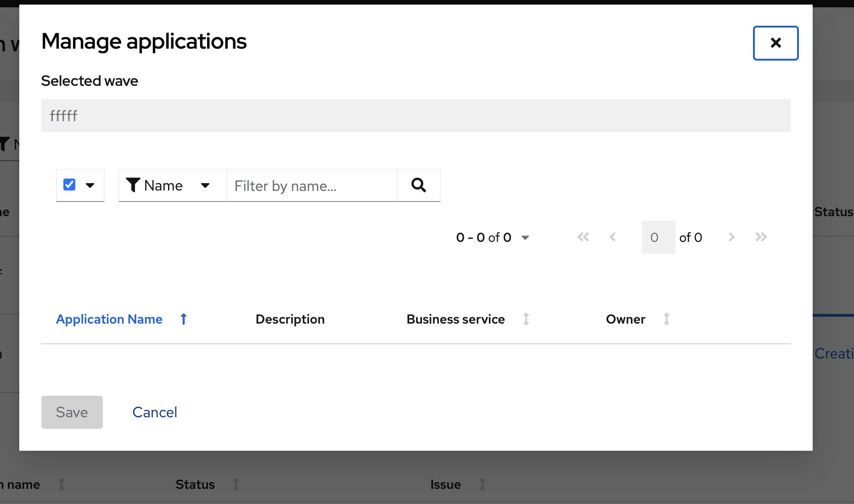
Task: Open the bulk selection dropdown arrow
Action: 90,185
